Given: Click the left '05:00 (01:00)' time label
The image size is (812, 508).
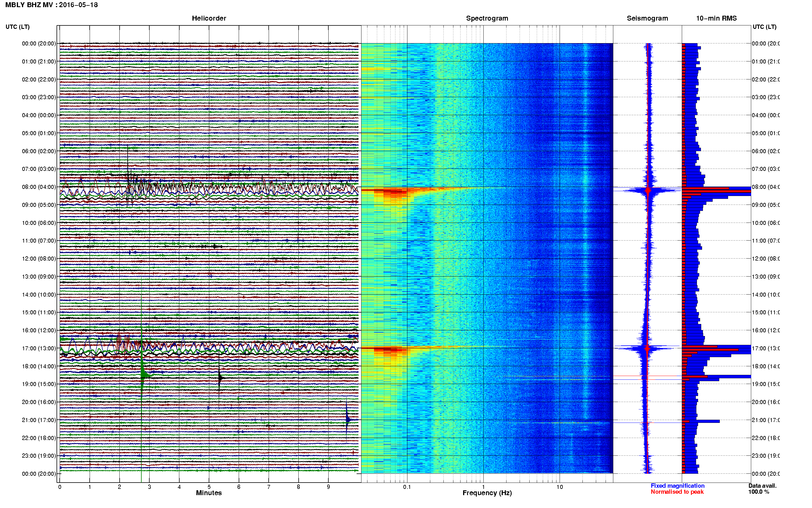Looking at the screenshot, I should [39, 133].
